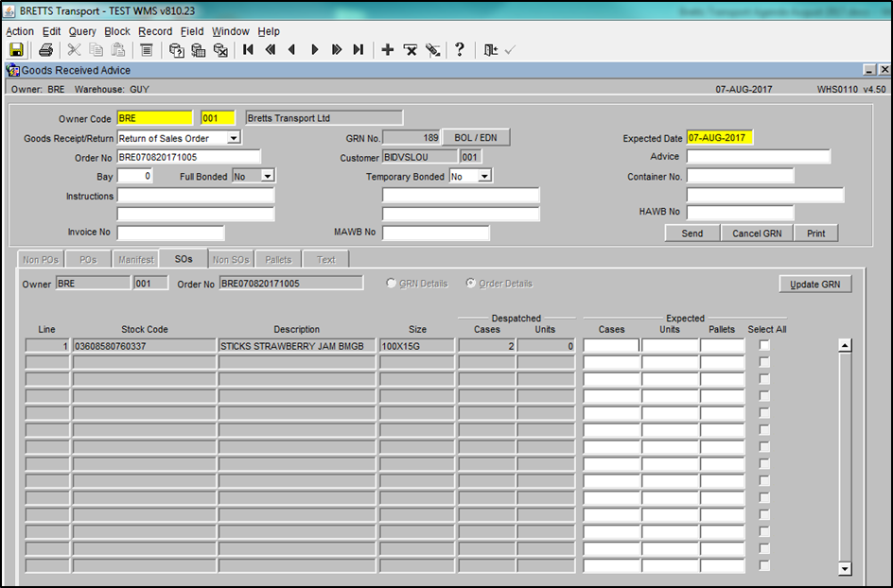Click the Print button near Cancel GRN
This screenshot has width=893, height=588.
tap(815, 233)
